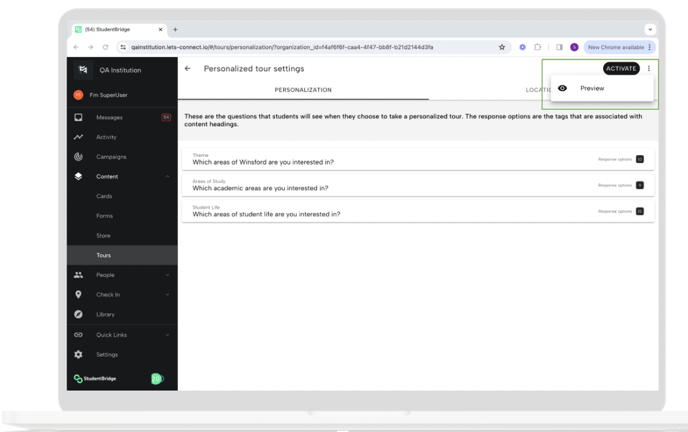
Task: Click the People group icon
Action: click(78, 275)
